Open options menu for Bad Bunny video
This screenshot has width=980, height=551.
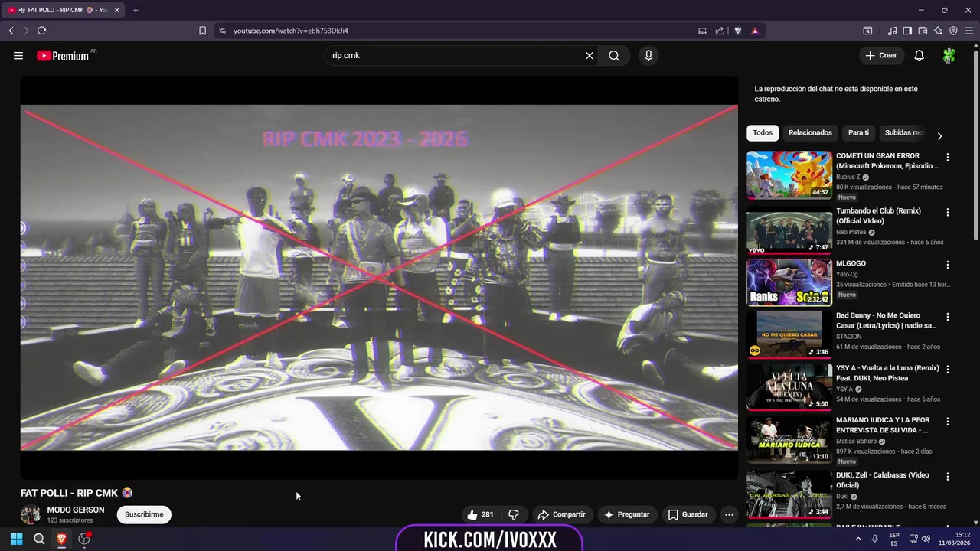click(948, 317)
